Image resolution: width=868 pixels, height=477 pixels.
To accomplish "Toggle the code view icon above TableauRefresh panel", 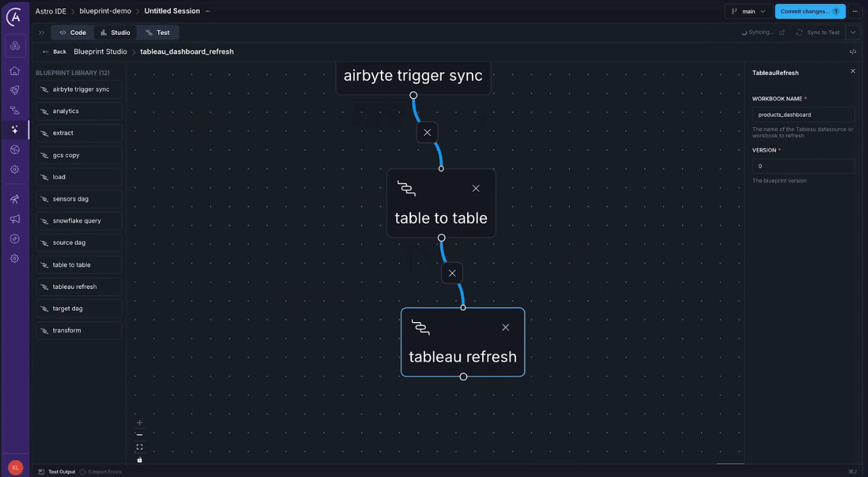I will point(853,52).
